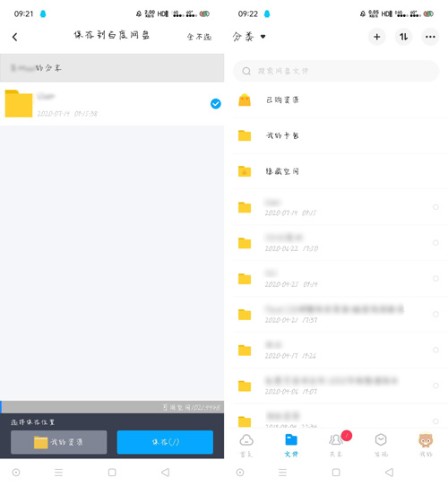Open folder icon dated 2020-04-17 19:26

coord(245,351)
